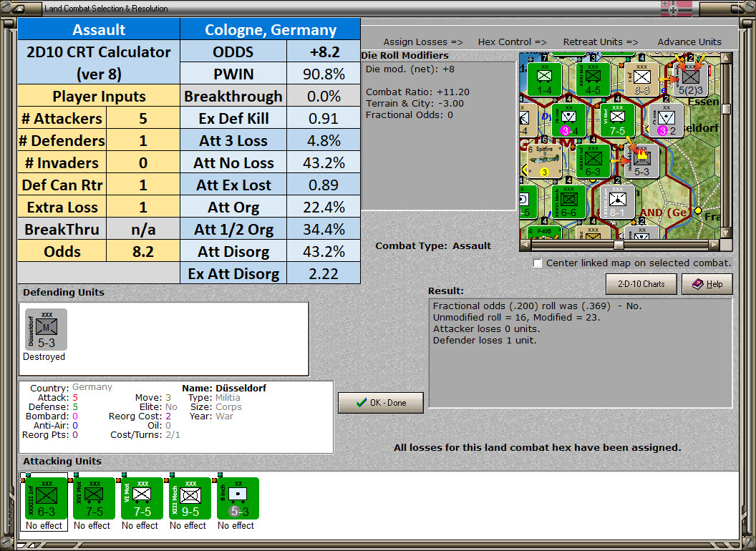
Task: Select the XVI Mot 7-5 attacking unit
Action: click(94, 499)
